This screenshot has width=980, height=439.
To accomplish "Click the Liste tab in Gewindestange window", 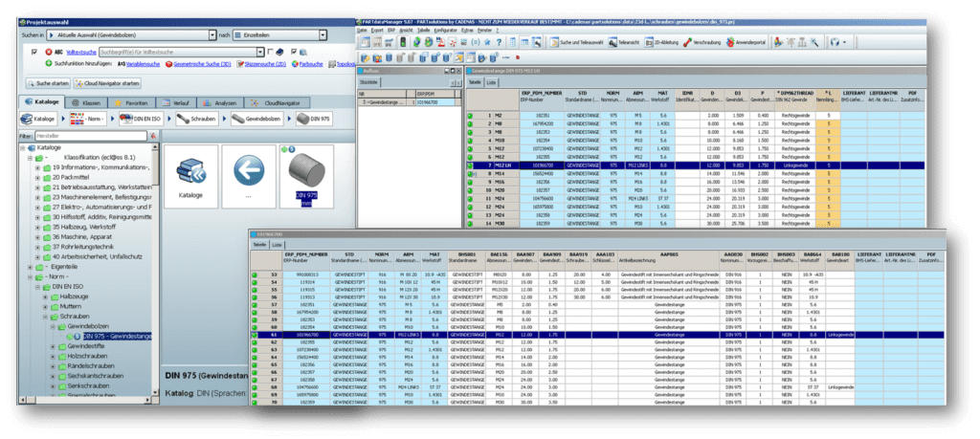I will (x=492, y=82).
